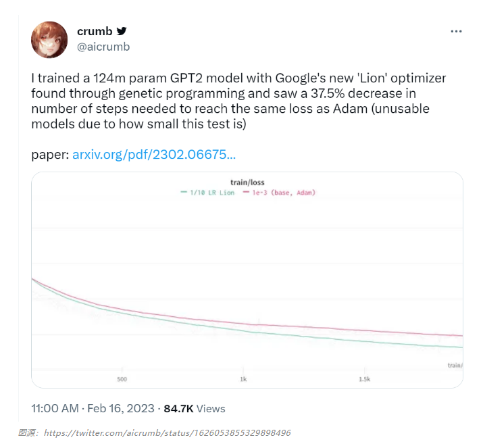The height and width of the screenshot is (448, 483).
Task: Click the train/loss chart title text
Action: [x=248, y=182]
